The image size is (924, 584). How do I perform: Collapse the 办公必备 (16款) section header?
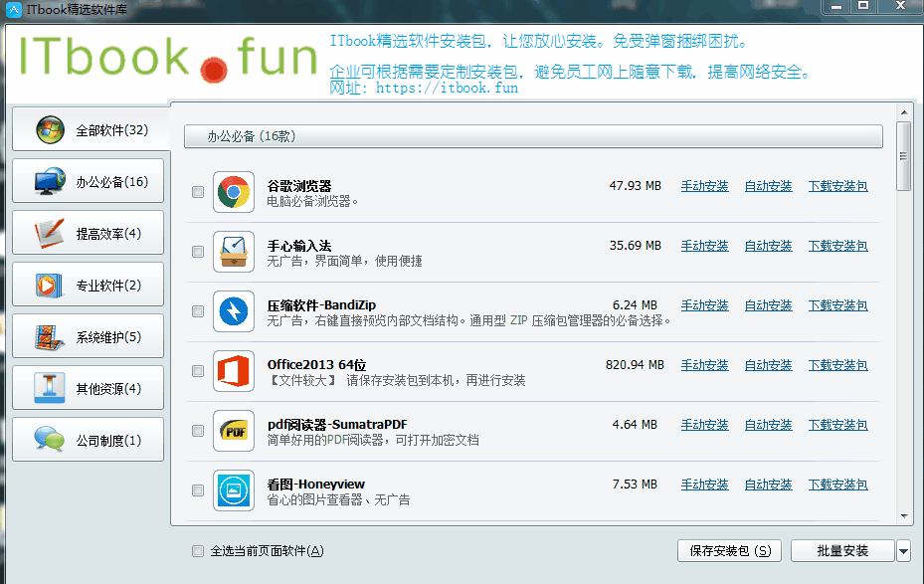point(533,136)
